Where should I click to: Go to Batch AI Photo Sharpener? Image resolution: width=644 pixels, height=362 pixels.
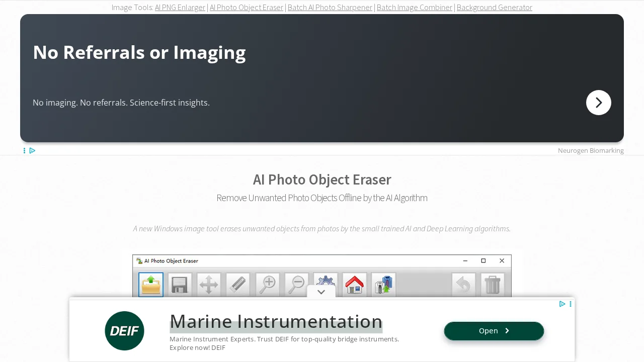tap(330, 8)
